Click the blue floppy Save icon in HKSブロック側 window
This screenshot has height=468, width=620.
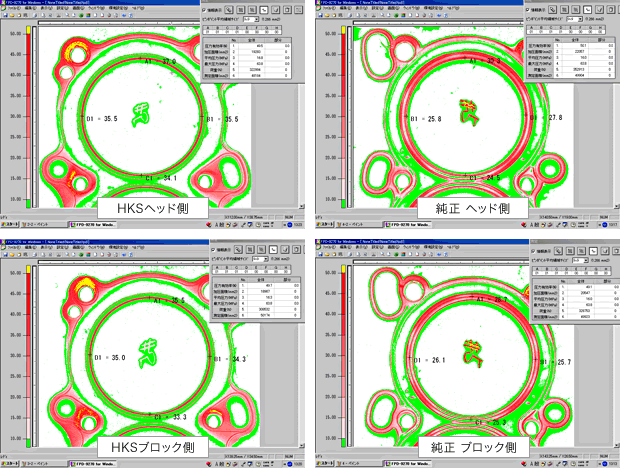click(x=5, y=255)
